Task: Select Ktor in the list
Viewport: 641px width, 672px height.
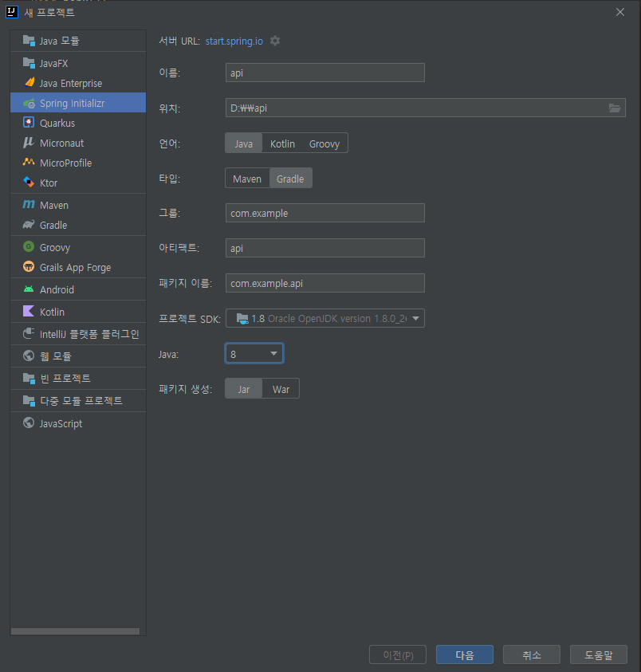Action: click(78, 183)
